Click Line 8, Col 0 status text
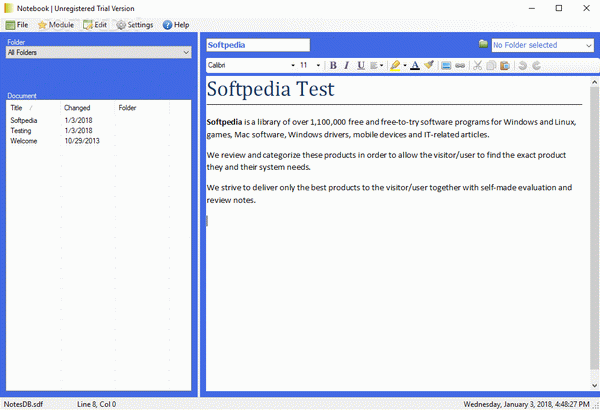Screen dimensions: 600x410 click(96, 404)
